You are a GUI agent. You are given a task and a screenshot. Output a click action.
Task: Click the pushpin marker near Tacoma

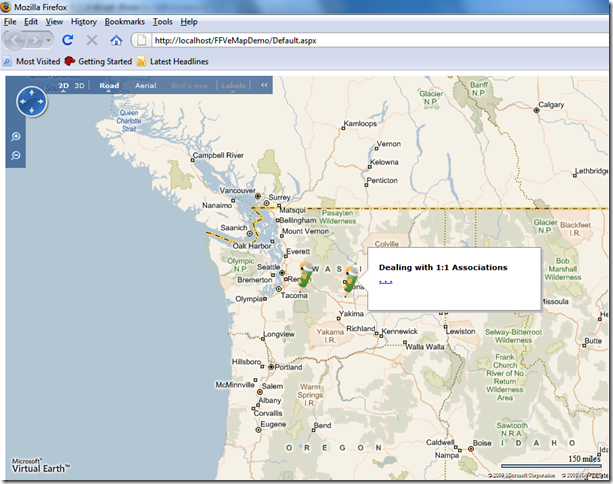pos(305,275)
